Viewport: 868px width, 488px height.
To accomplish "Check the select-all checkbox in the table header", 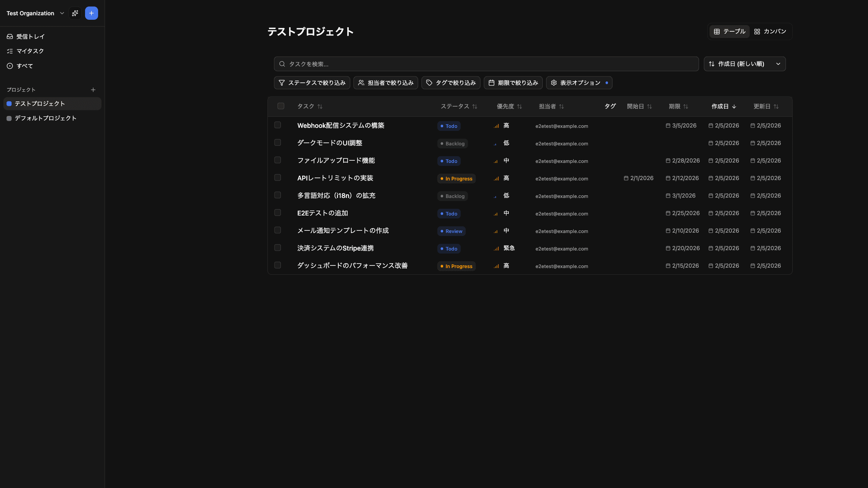I will 281,106.
